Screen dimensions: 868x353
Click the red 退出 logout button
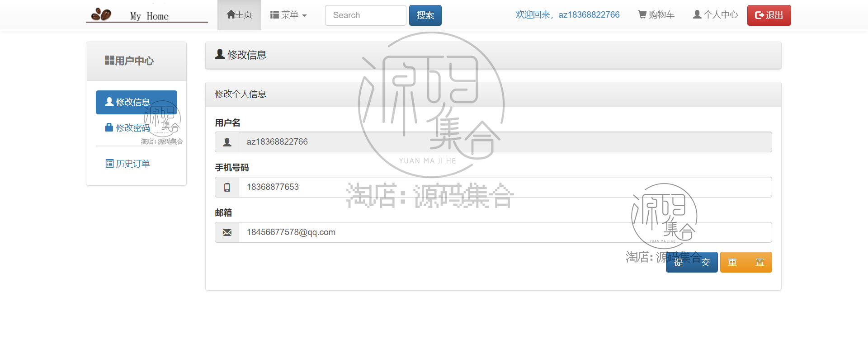[x=769, y=15]
